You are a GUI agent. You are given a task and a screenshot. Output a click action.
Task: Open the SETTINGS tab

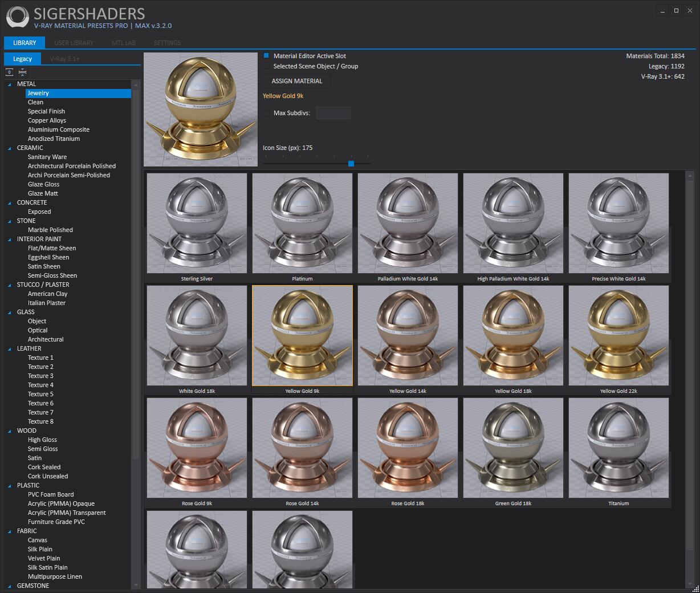167,43
